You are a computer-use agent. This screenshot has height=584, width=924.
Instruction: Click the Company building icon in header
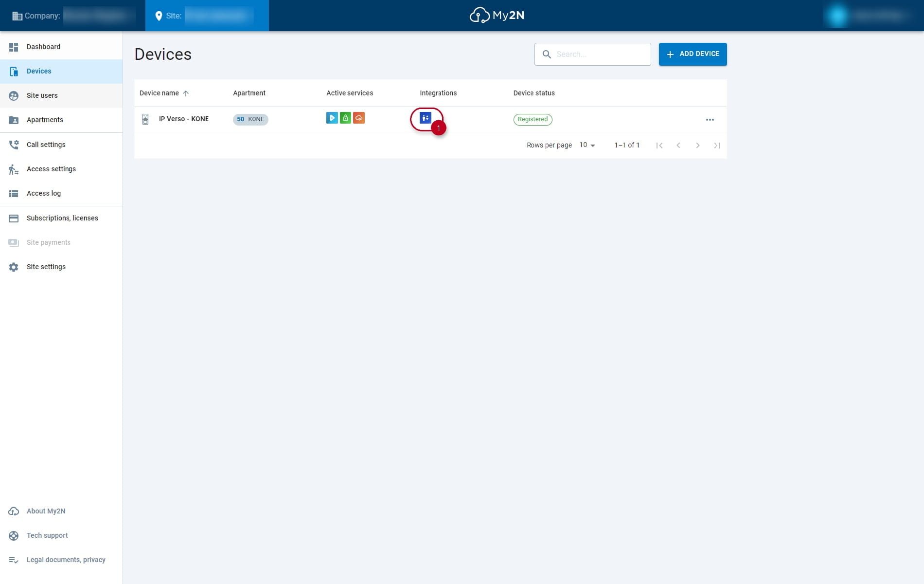tap(18, 16)
